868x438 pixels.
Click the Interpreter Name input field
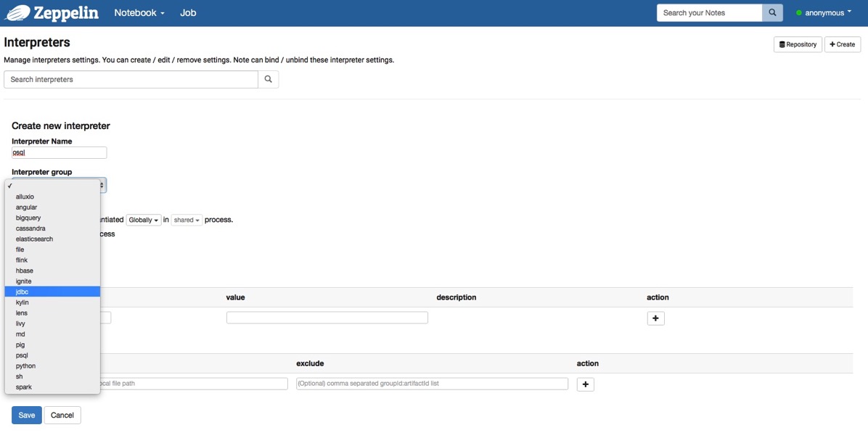[x=60, y=152]
